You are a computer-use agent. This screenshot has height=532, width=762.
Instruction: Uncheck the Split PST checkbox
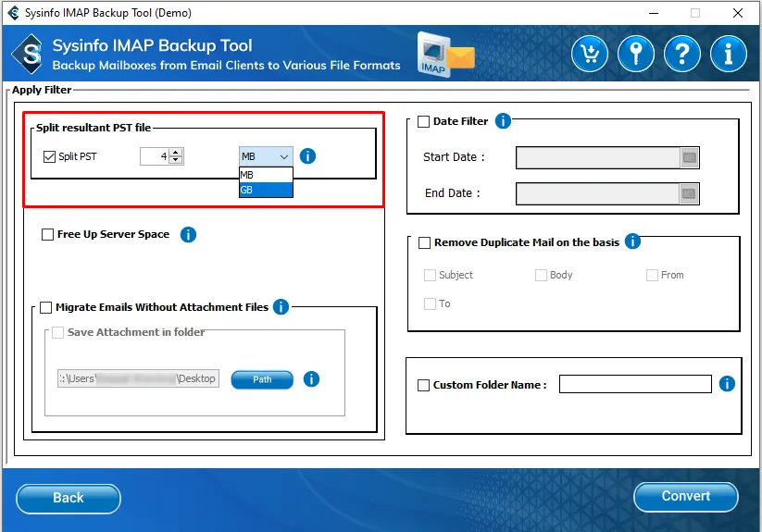click(x=50, y=156)
